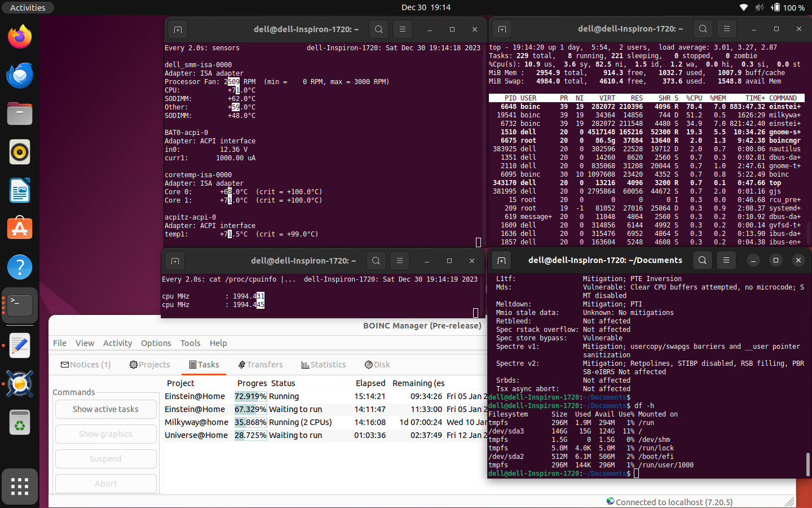The width and height of the screenshot is (812, 508).
Task: Click the battery 100 % indicator
Action: [788, 7]
